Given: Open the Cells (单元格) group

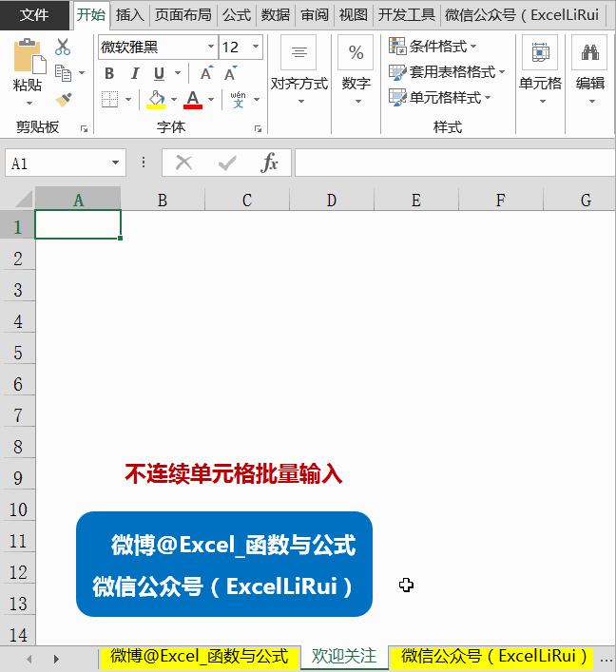Looking at the screenshot, I should point(540,70).
